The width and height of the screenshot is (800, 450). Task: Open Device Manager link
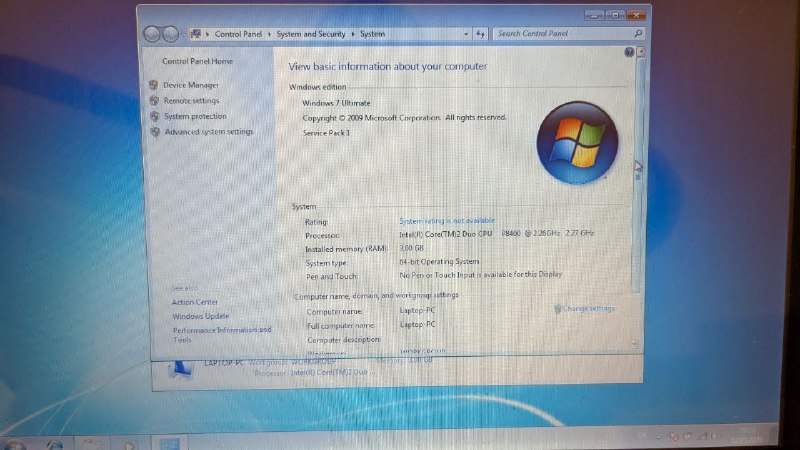(191, 85)
